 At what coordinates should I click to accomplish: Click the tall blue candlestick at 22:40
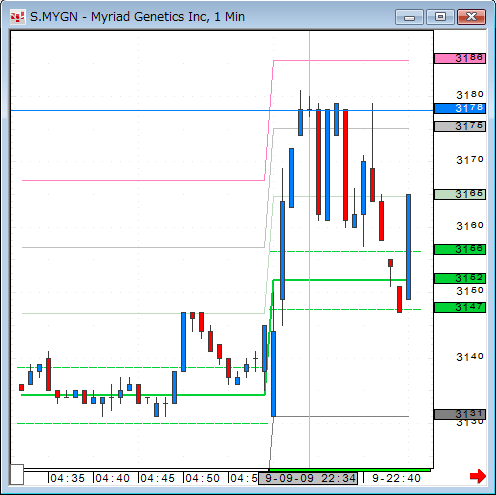(x=408, y=247)
